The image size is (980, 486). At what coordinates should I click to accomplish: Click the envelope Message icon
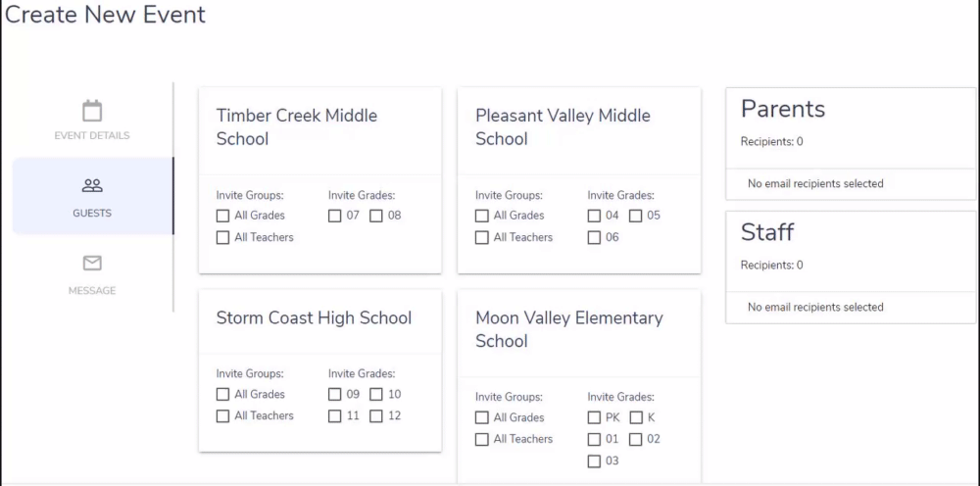pos(92,263)
